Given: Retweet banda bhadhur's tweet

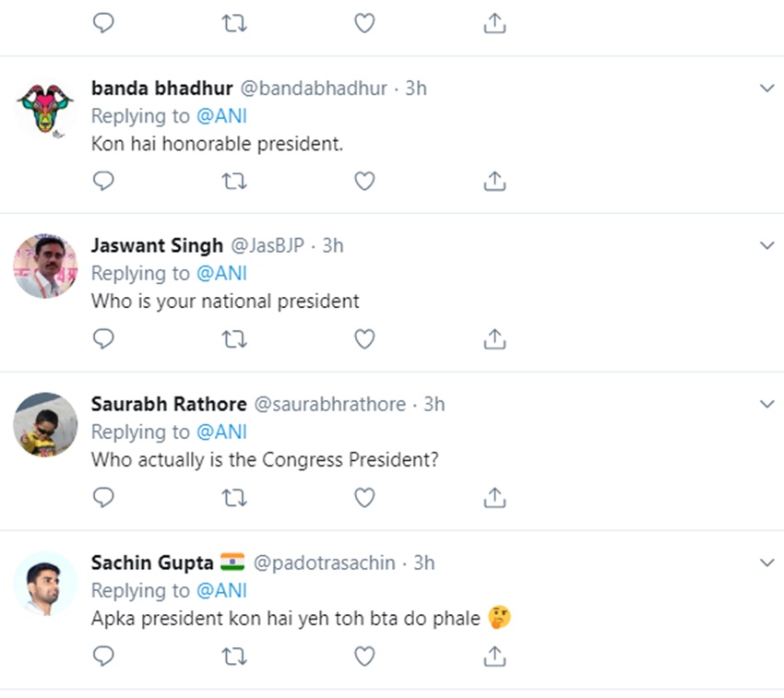Looking at the screenshot, I should [234, 181].
